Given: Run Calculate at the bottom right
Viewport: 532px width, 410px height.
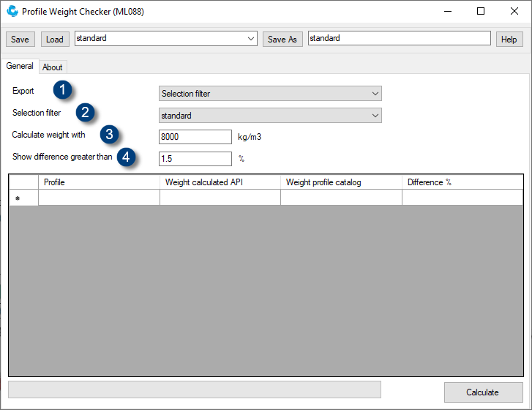Looking at the screenshot, I should pos(483,392).
